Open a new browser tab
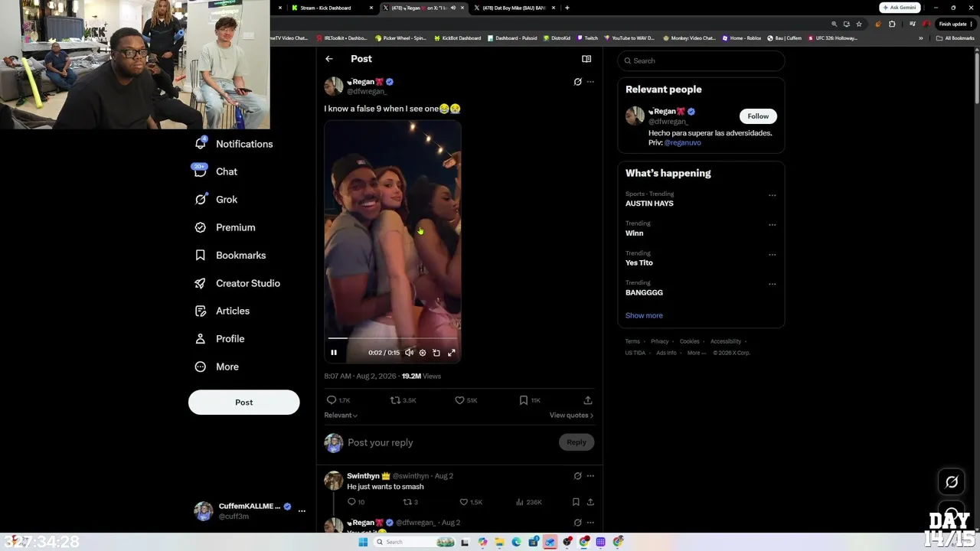The image size is (980, 551). click(x=567, y=8)
